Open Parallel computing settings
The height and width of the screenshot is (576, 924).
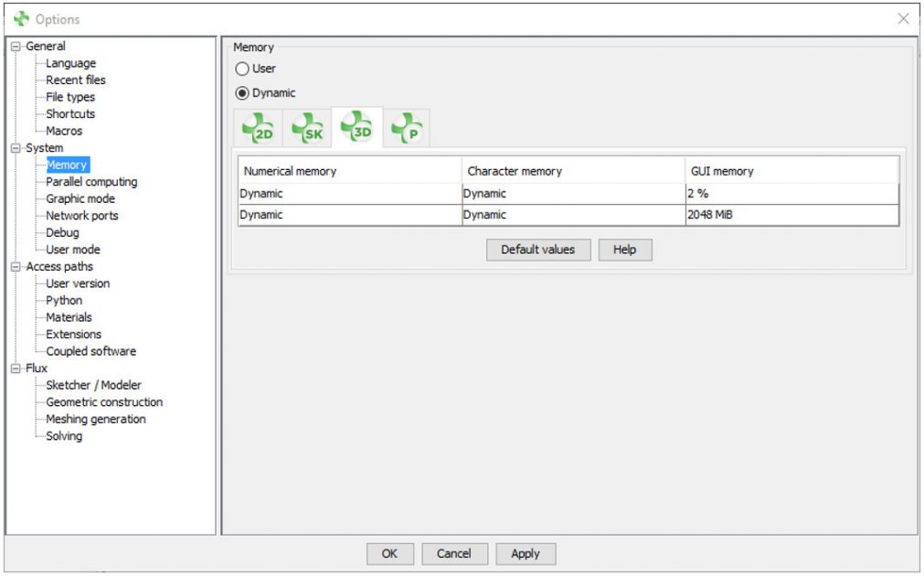[91, 182]
